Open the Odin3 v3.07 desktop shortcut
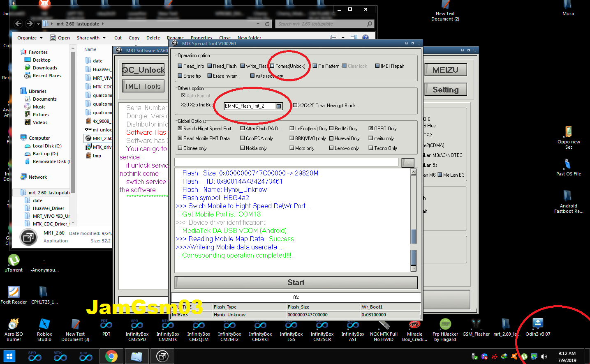This screenshot has height=364, width=590. [538, 327]
